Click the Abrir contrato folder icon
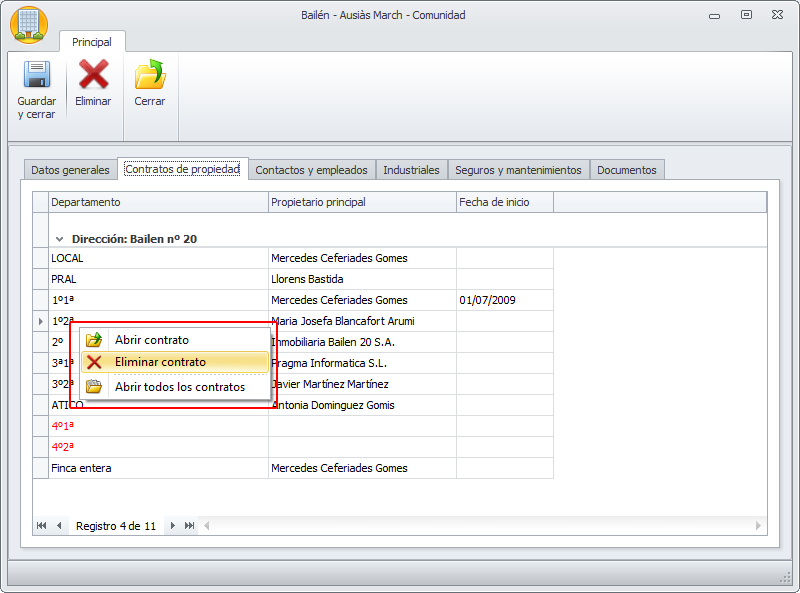The width and height of the screenshot is (800, 593). (x=94, y=340)
